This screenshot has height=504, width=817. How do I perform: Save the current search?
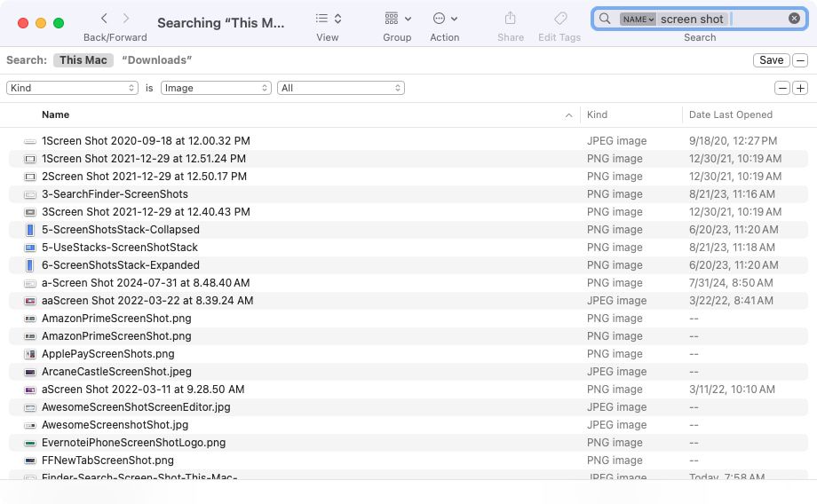click(771, 60)
